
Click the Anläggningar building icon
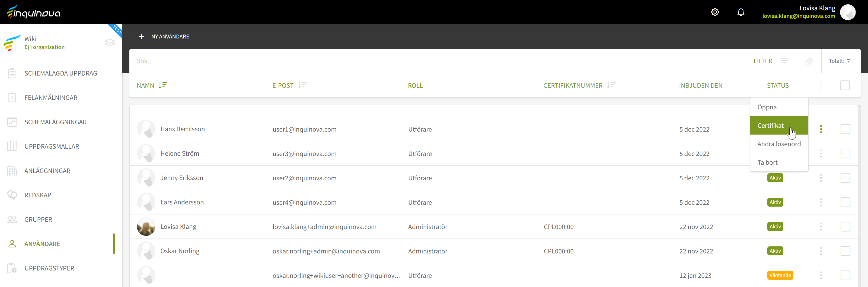click(12, 171)
